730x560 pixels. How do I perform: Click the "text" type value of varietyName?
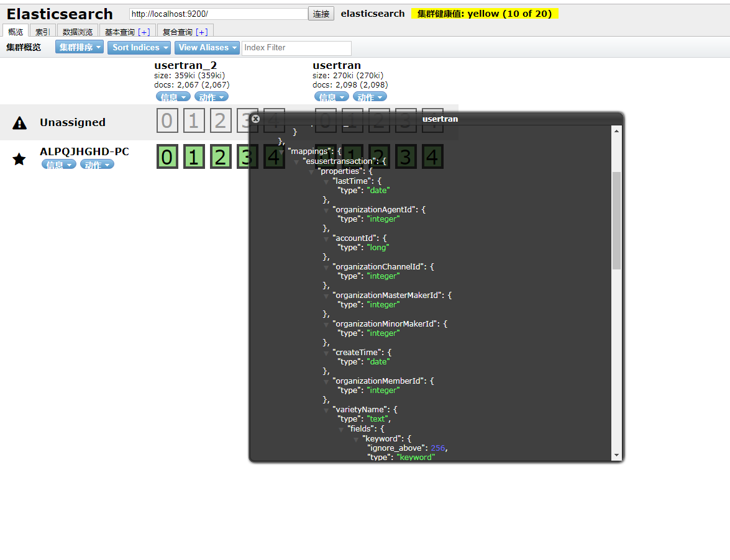378,419
